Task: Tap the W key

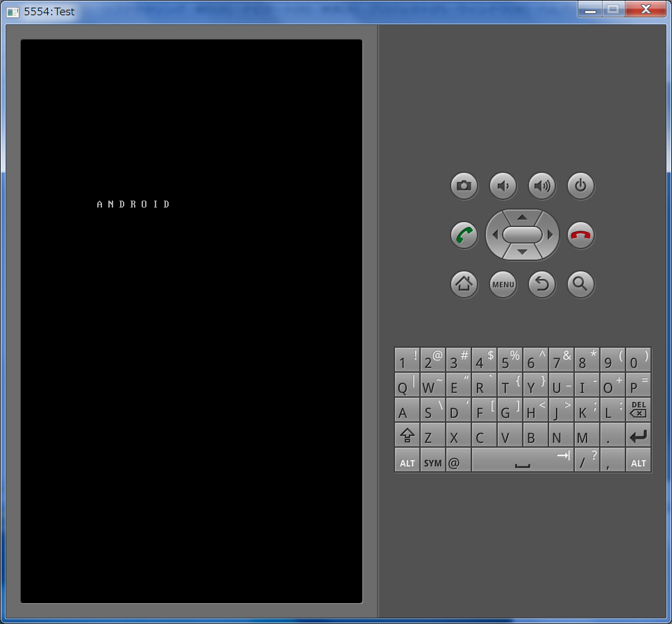Action: tap(432, 385)
